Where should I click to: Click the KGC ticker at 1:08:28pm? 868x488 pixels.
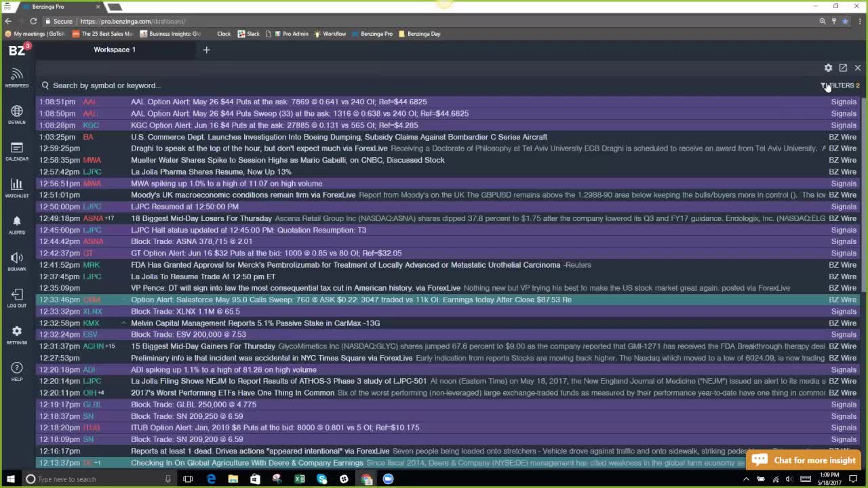tap(91, 125)
